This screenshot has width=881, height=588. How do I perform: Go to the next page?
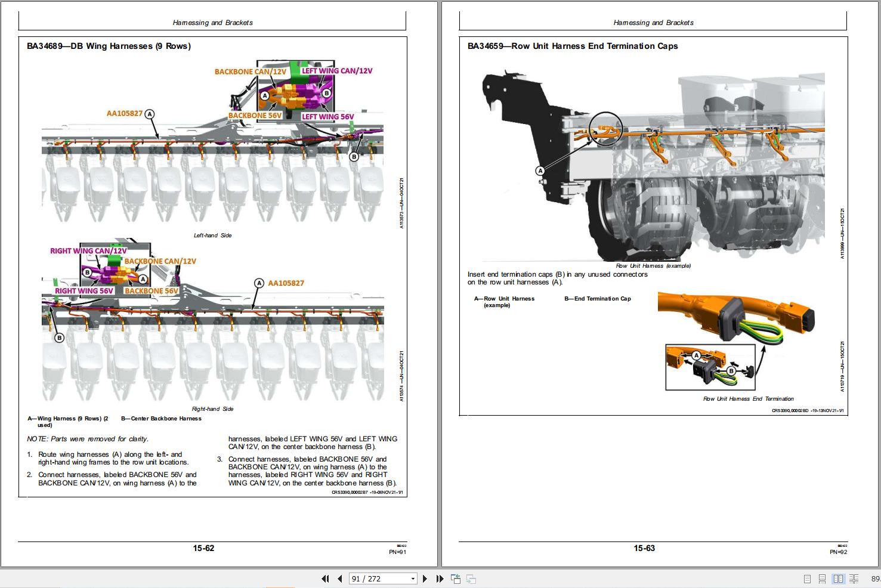[x=425, y=578]
